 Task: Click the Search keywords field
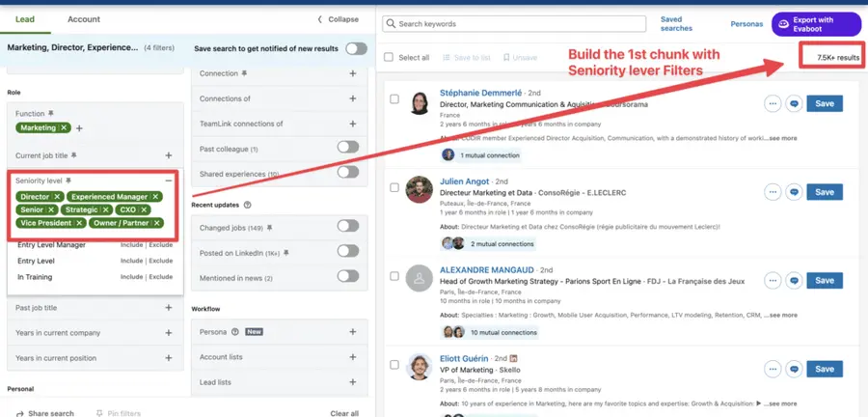pyautogui.click(x=514, y=24)
